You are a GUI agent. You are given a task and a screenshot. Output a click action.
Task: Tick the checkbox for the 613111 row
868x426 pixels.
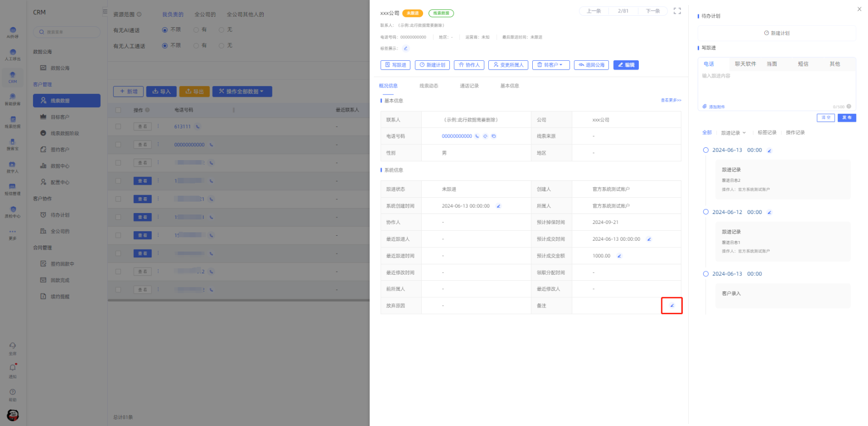click(118, 127)
